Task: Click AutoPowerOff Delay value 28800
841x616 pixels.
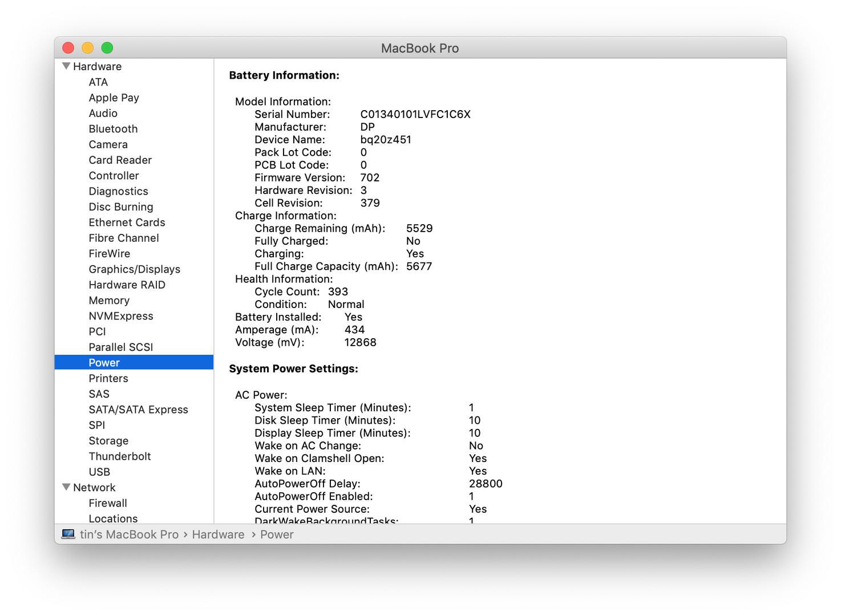Action: tap(486, 484)
